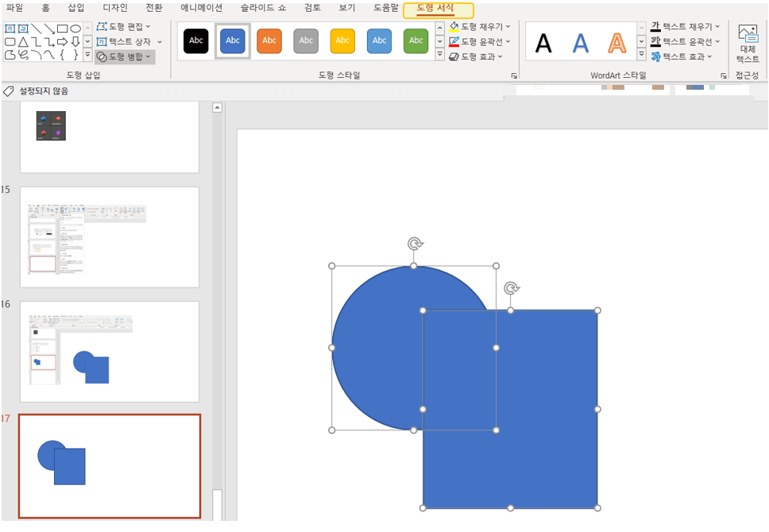Open the WordArt 스타일 dialog launcher
The image size is (769, 532).
pos(724,76)
